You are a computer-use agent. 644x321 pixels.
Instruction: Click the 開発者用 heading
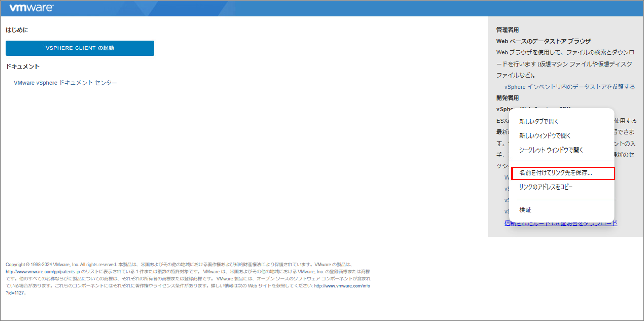pyautogui.click(x=507, y=98)
